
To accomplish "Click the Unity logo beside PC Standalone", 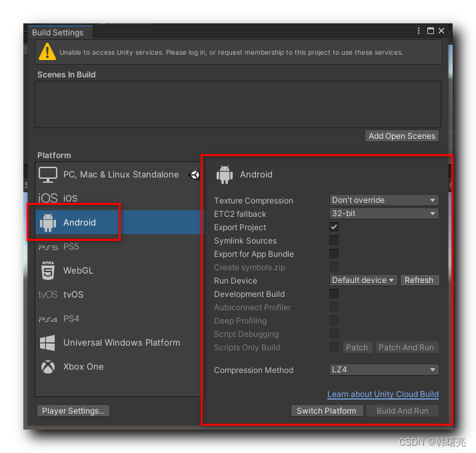I will click(194, 175).
